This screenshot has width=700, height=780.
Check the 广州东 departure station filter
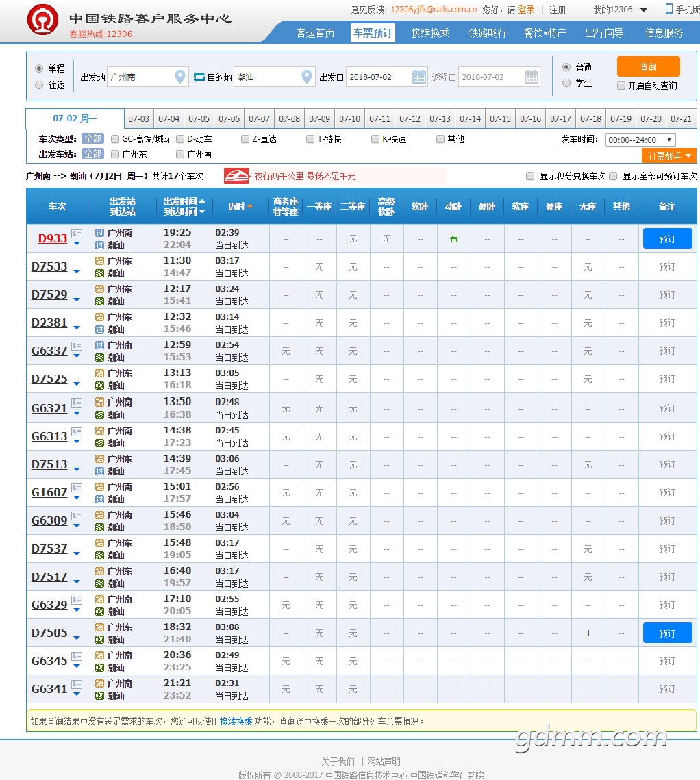click(x=115, y=154)
